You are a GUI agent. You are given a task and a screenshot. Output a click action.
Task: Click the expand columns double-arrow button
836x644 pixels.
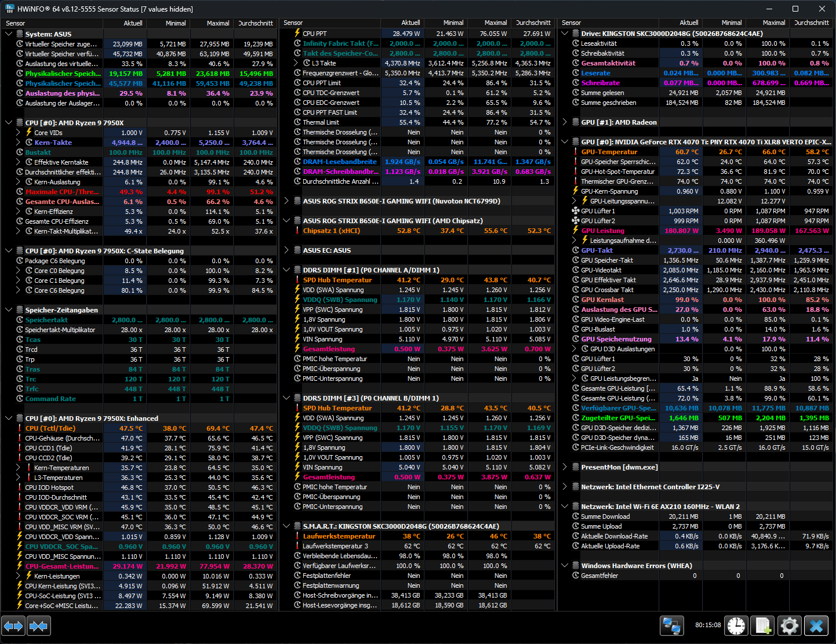pyautogui.click(x=13, y=626)
